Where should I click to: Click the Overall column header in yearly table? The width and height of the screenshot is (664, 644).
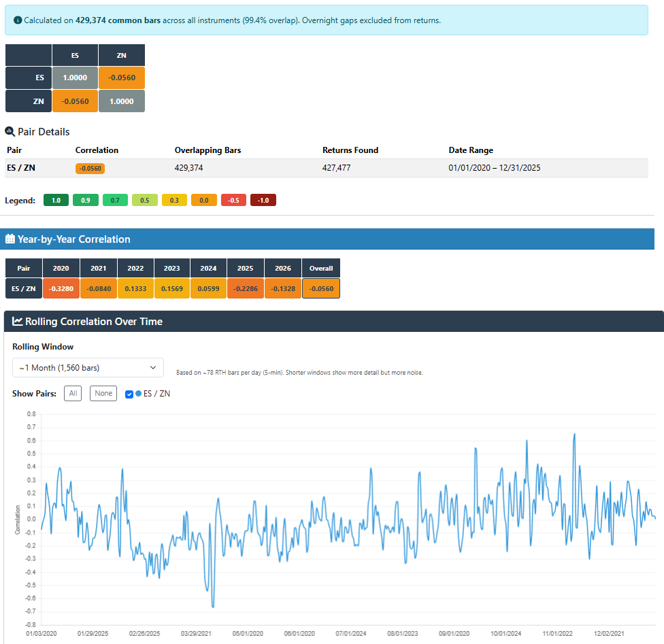[321, 268]
